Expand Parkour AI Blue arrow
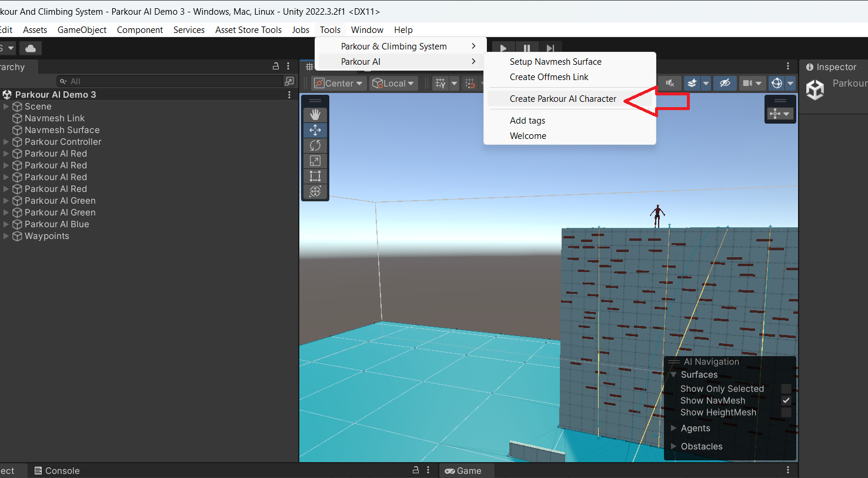This screenshot has height=478, width=868. pos(6,224)
